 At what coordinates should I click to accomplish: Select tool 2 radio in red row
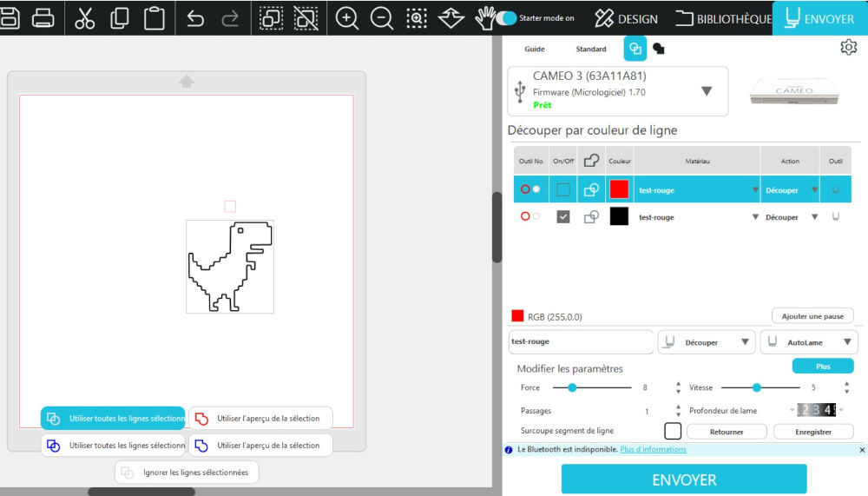point(536,189)
